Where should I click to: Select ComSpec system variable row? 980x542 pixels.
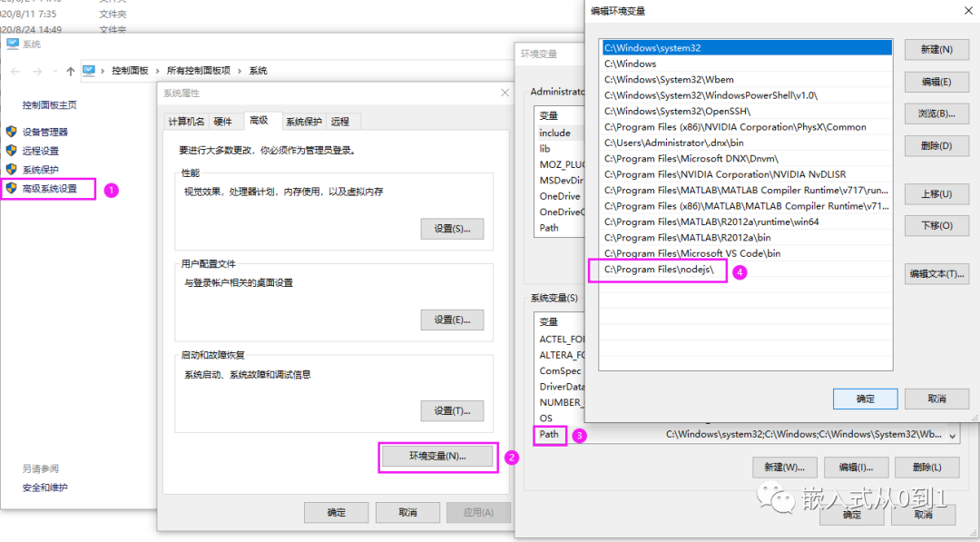coord(561,370)
